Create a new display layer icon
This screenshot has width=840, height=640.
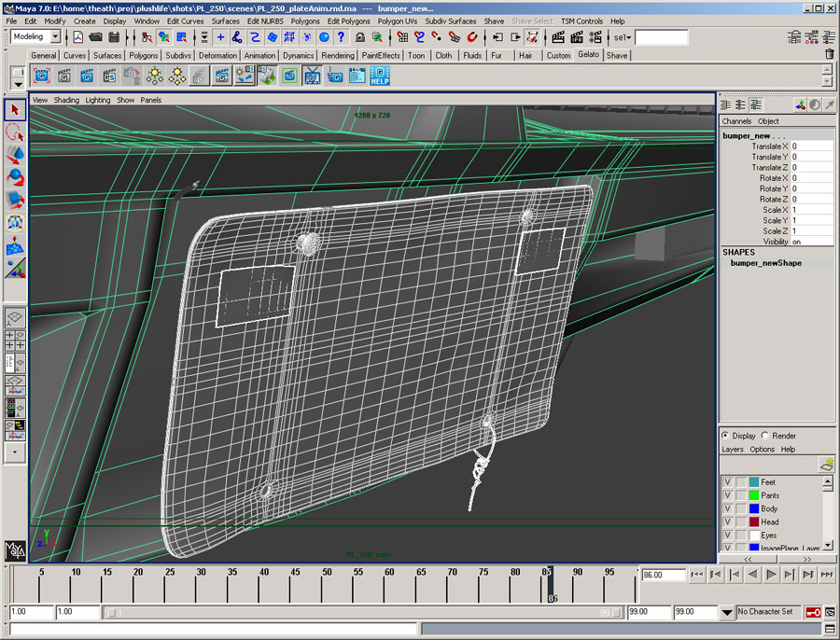click(825, 464)
